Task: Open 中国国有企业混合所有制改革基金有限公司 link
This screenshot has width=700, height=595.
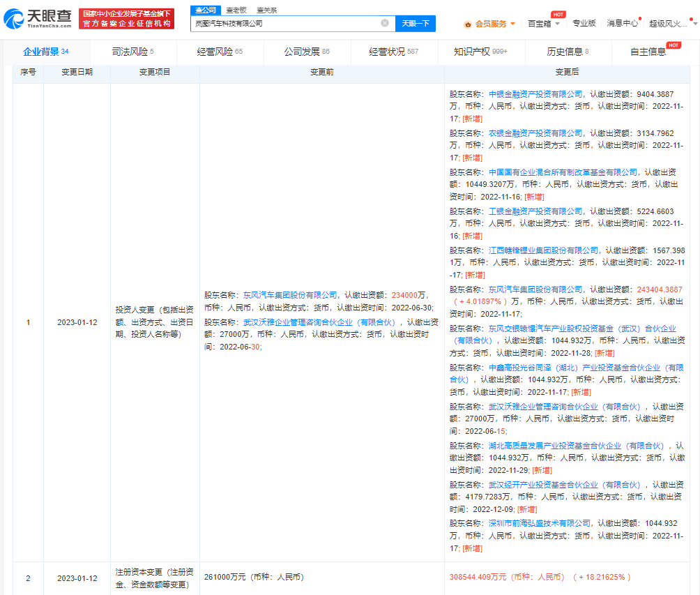Action: [563, 172]
